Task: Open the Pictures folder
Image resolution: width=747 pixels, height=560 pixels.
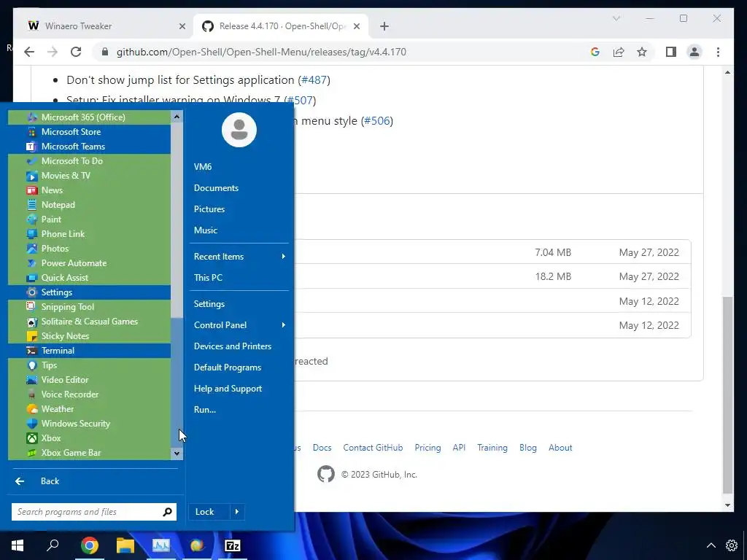Action: pyautogui.click(x=239, y=209)
